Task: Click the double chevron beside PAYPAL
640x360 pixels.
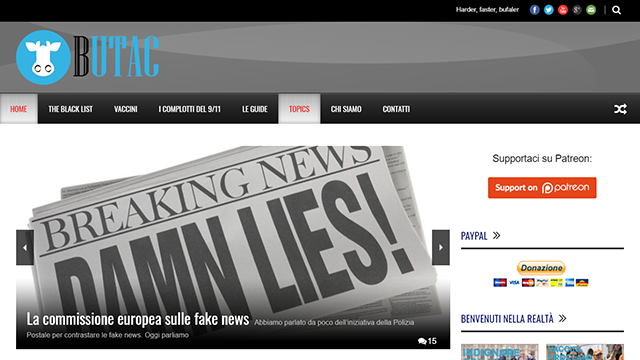Action: point(496,236)
